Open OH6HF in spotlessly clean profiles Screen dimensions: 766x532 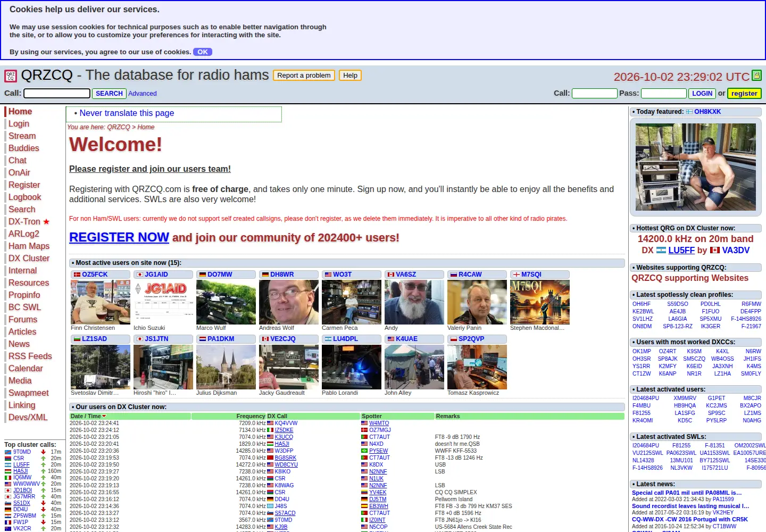click(642, 304)
